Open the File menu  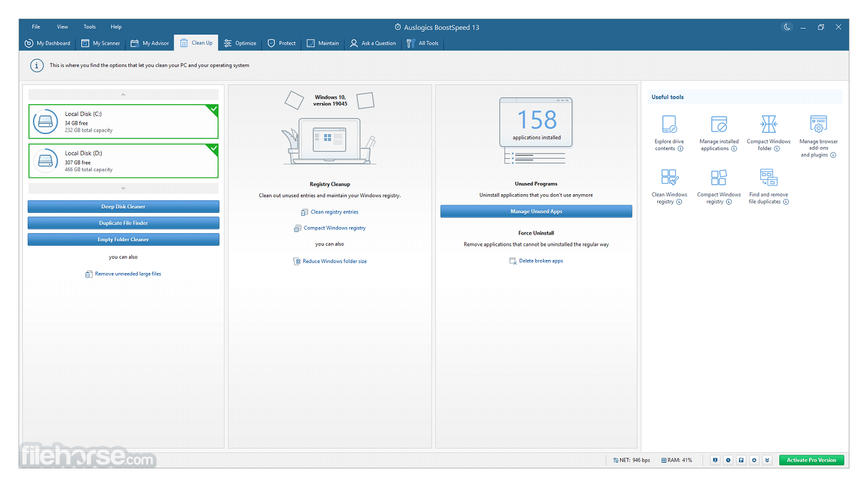[x=36, y=27]
